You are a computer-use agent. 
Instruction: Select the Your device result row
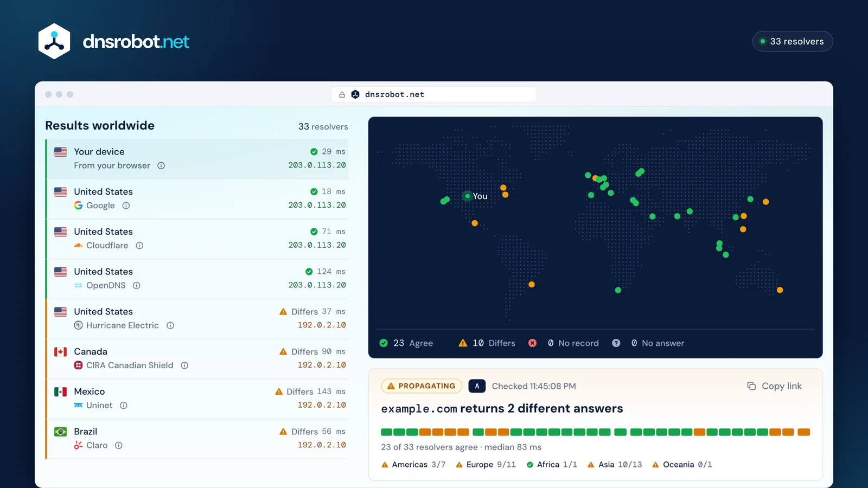pyautogui.click(x=197, y=159)
